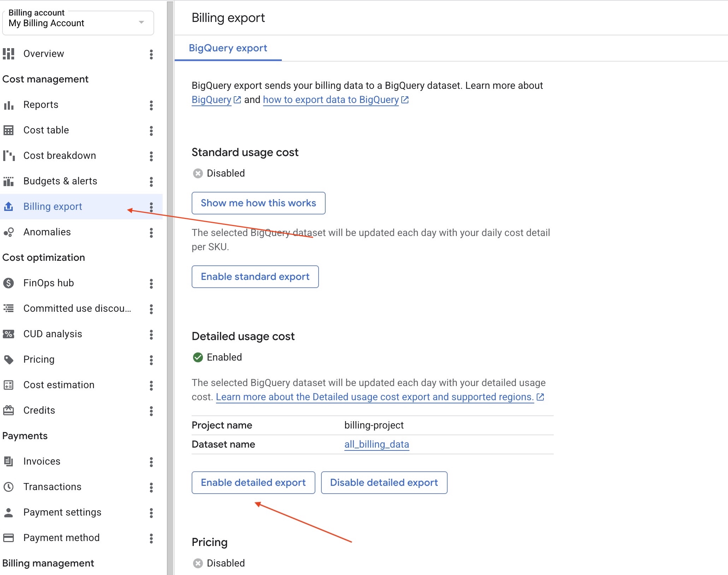This screenshot has width=728, height=575.
Task: Click Show me how this works button
Action: pos(258,203)
